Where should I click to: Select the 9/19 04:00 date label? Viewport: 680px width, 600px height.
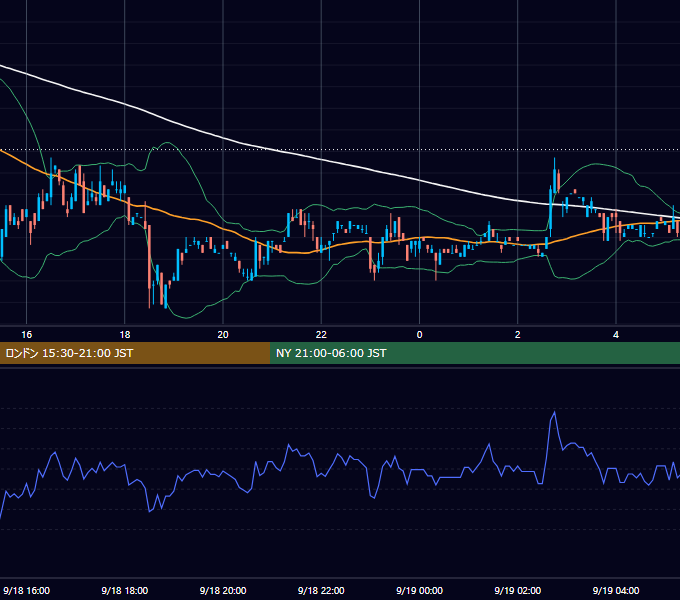[616, 590]
